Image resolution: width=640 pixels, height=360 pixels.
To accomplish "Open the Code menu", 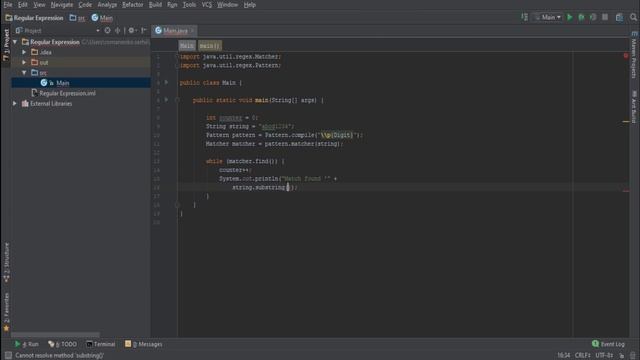I will click(x=85, y=5).
